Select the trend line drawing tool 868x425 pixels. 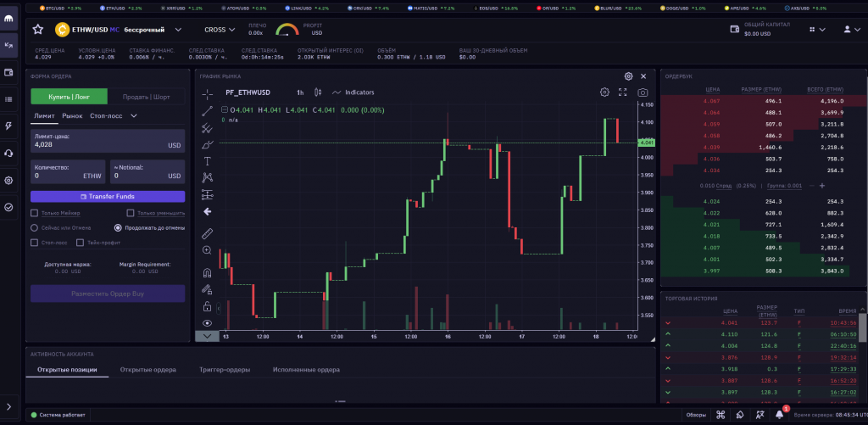click(x=208, y=111)
